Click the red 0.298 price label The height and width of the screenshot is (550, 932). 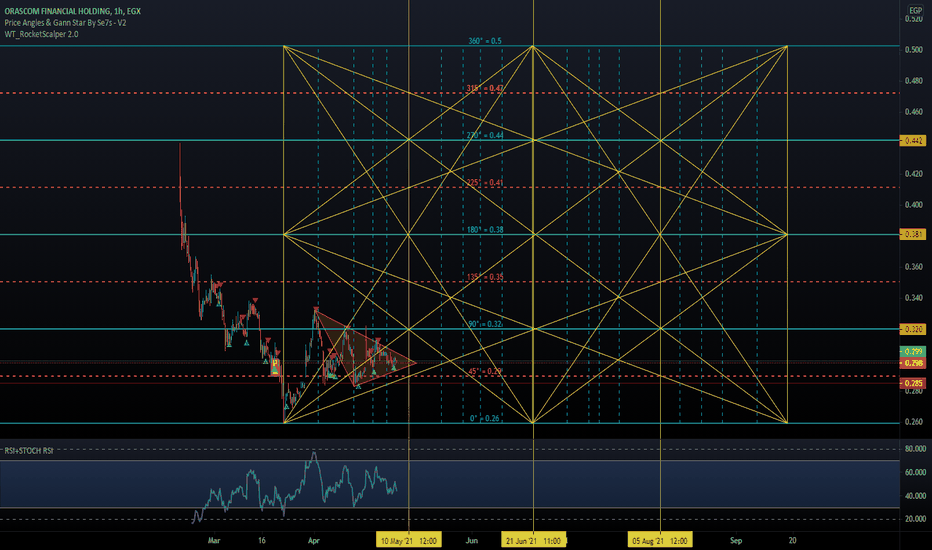912,363
